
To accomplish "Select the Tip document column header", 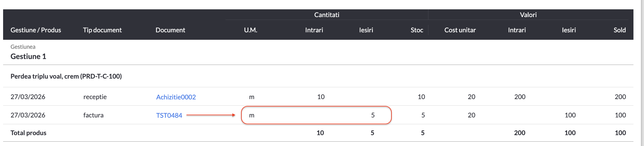I will [x=102, y=30].
